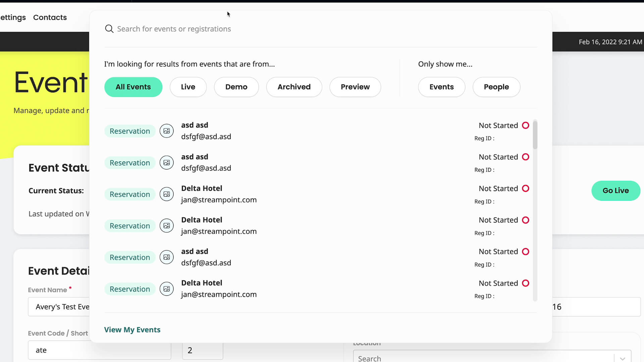Click Not Started red circle in first row
The height and width of the screenshot is (362, 644).
526,125
